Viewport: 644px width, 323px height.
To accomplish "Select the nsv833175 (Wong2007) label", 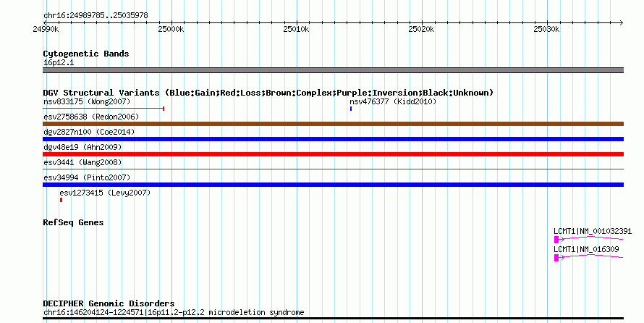I will tap(87, 101).
